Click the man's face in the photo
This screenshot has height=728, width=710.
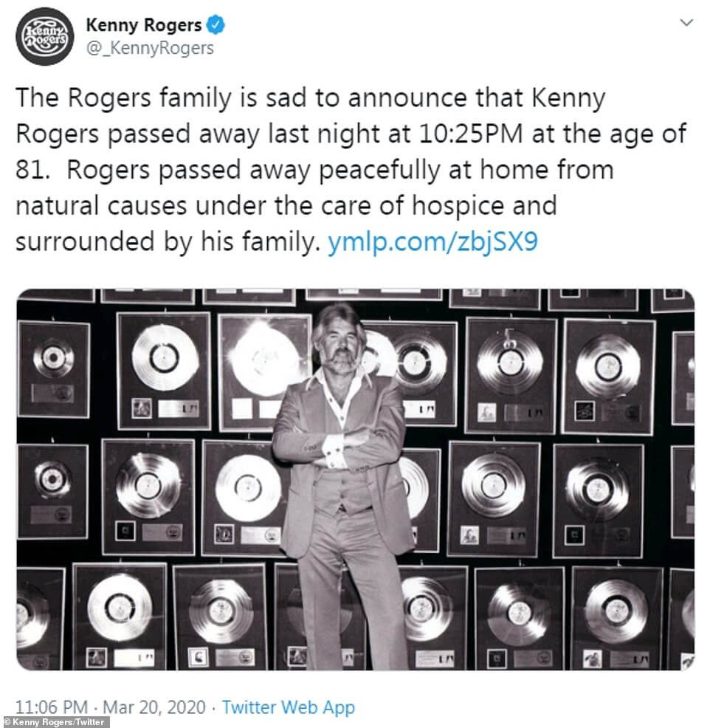pyautogui.click(x=341, y=343)
